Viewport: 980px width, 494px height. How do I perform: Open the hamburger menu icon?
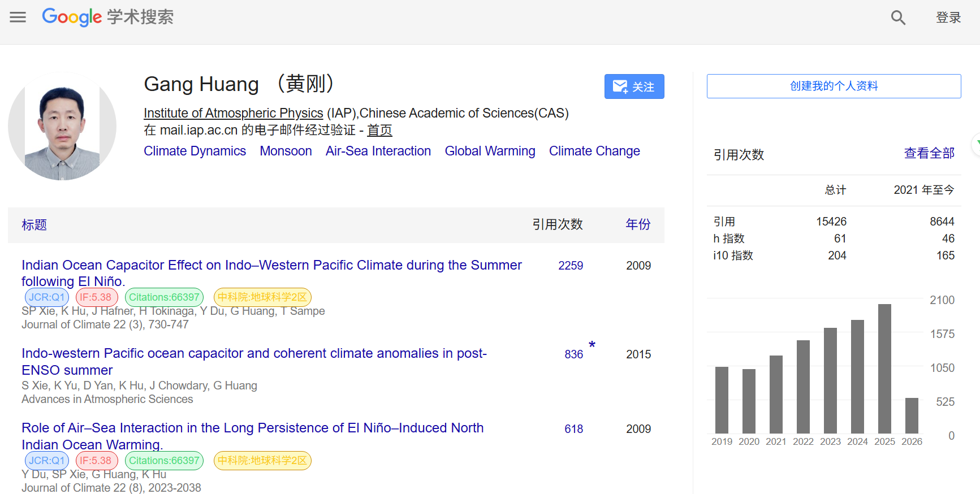point(18,17)
